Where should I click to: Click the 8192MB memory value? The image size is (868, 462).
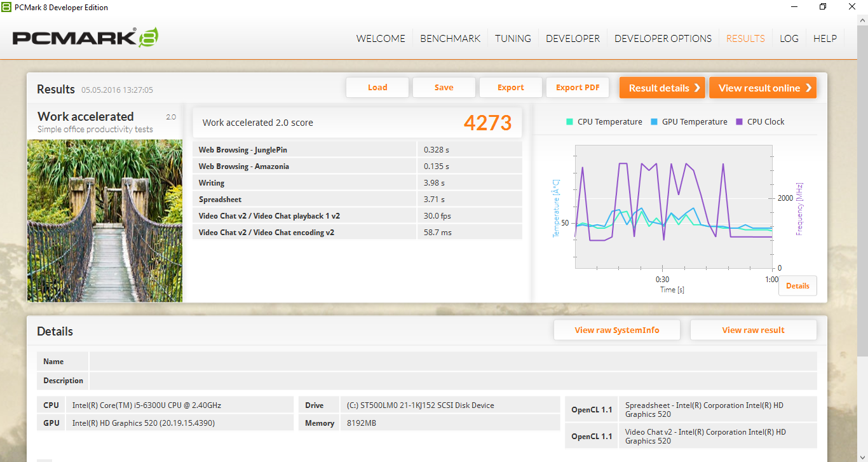[362, 423]
